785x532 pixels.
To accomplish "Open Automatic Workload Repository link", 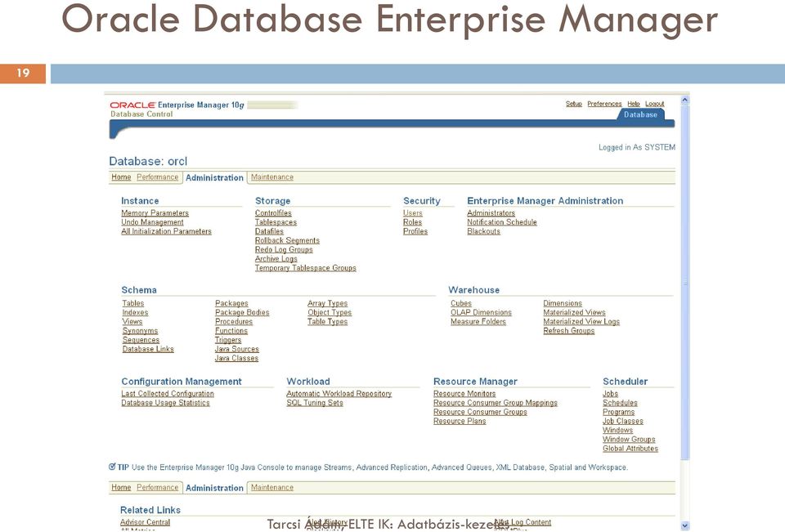I will click(x=339, y=394).
